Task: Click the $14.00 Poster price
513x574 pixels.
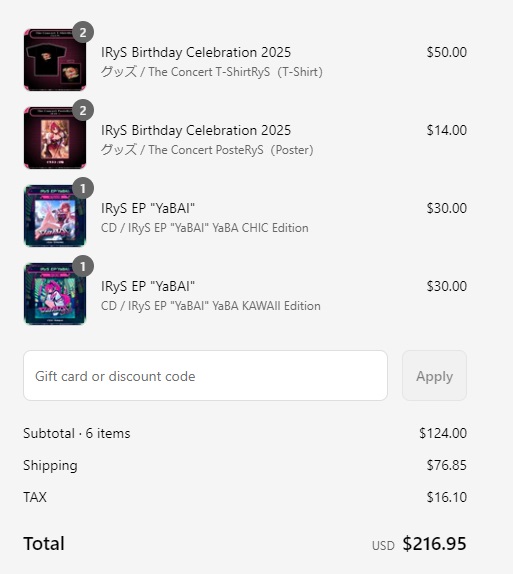Action: click(x=447, y=130)
